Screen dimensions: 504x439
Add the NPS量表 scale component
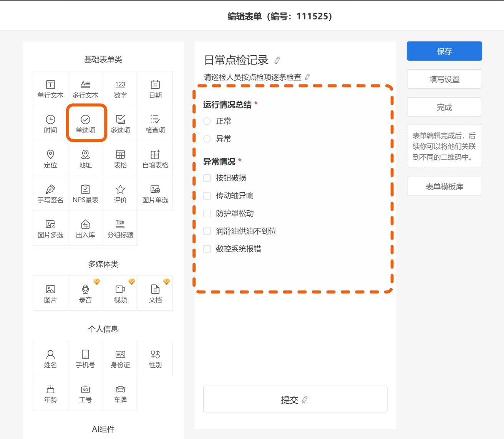(x=85, y=193)
